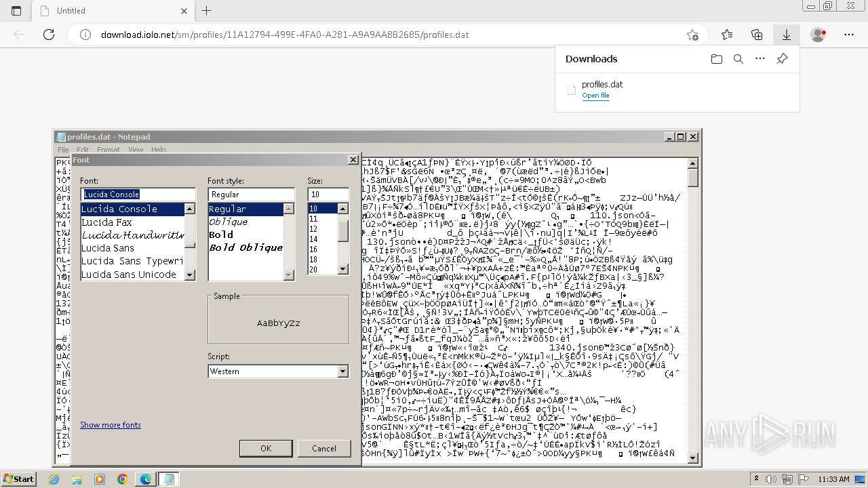
Task: Open File Explorer from taskbar
Action: [x=77, y=479]
